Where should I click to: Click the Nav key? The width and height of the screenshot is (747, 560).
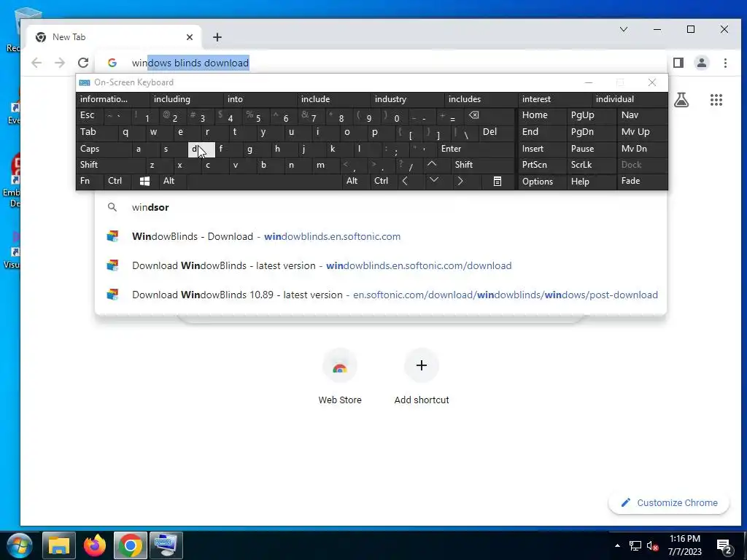point(642,115)
